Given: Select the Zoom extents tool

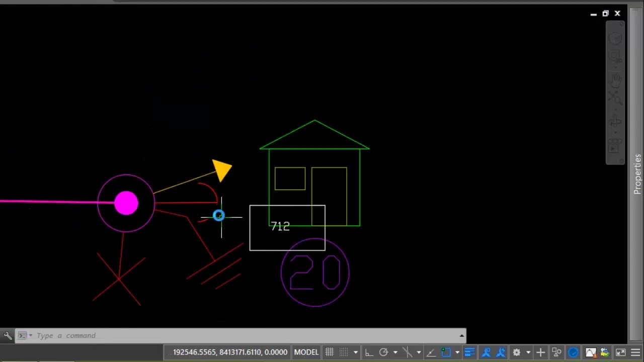Looking at the screenshot, I should [x=615, y=97].
